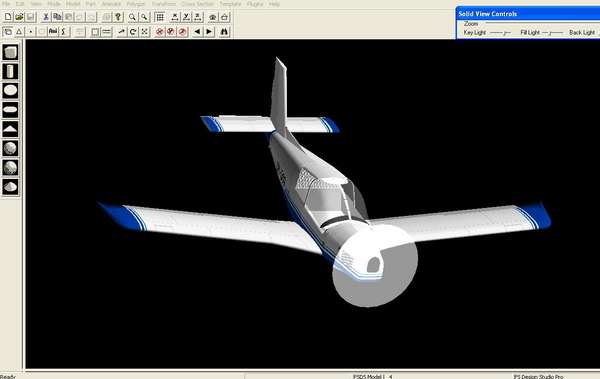Click the third red circled-axis icon
Screen dimensions: 600x379
click(183, 32)
